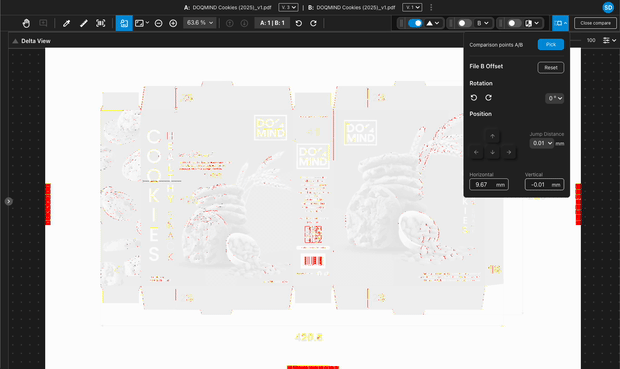The height and width of the screenshot is (369, 620).
Task: Click the Vertical offset -0.01 mm field
Action: pyautogui.click(x=544, y=184)
